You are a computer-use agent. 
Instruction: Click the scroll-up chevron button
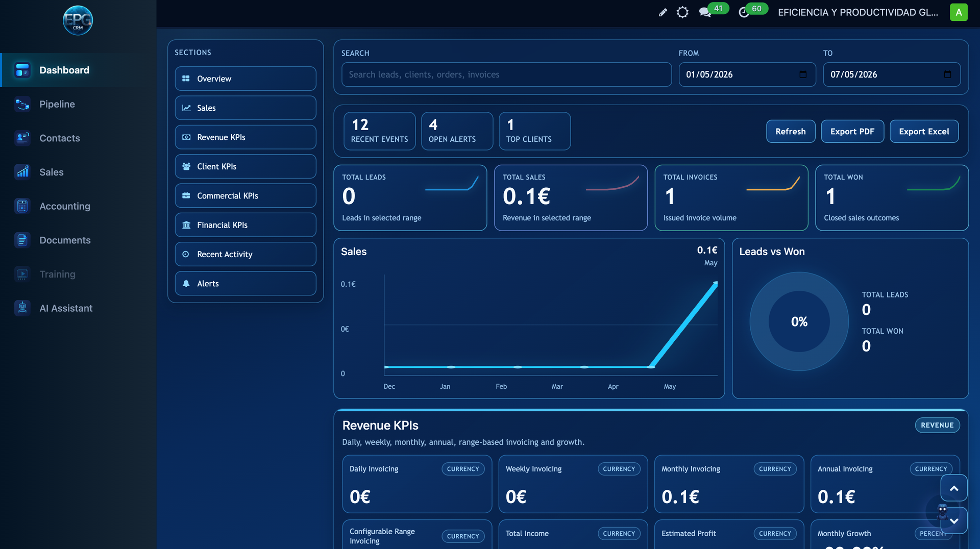(954, 488)
